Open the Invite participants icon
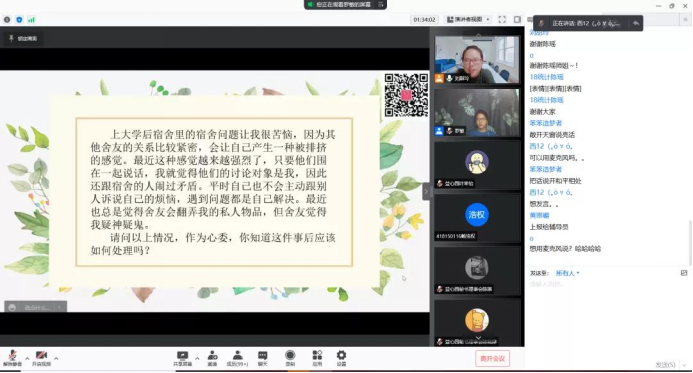 (212, 358)
